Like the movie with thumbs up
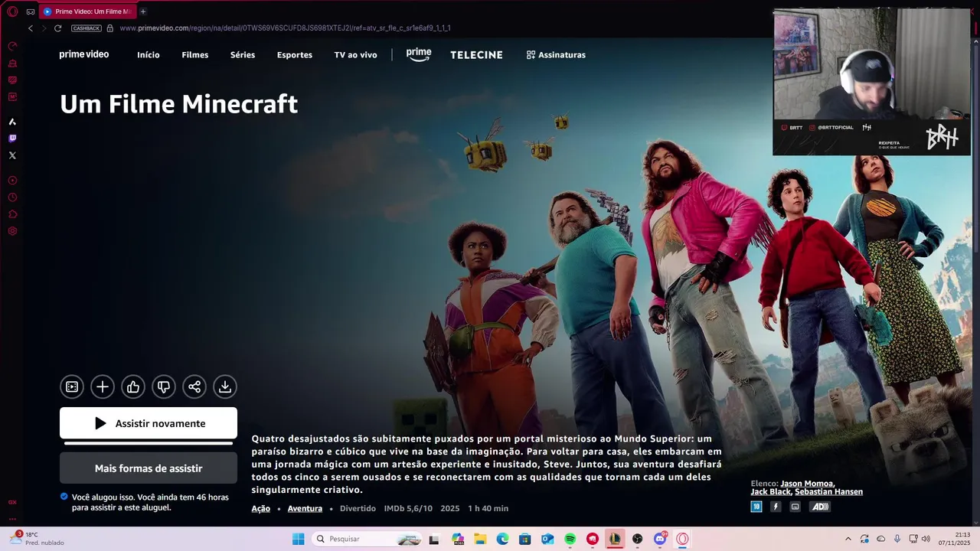Viewport: 980px width, 551px height. pos(133,386)
